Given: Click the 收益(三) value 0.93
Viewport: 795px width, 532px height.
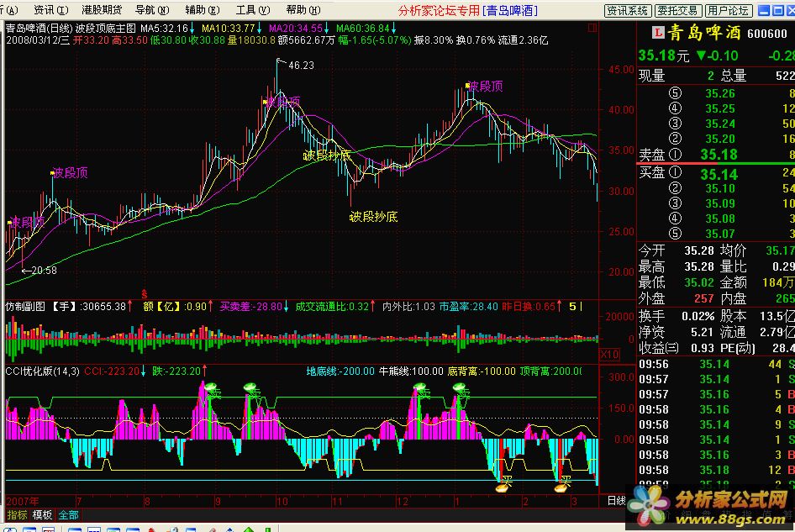Looking at the screenshot, I should [703, 349].
